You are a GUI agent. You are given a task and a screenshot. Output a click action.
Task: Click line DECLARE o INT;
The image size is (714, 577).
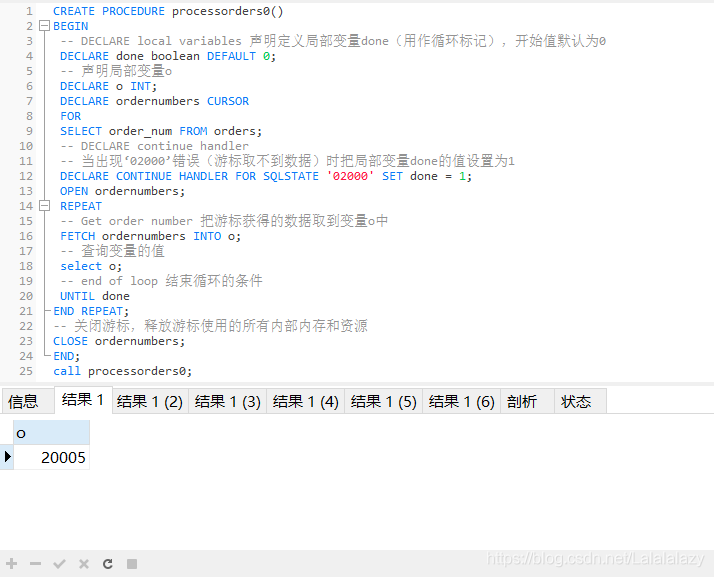(108, 86)
